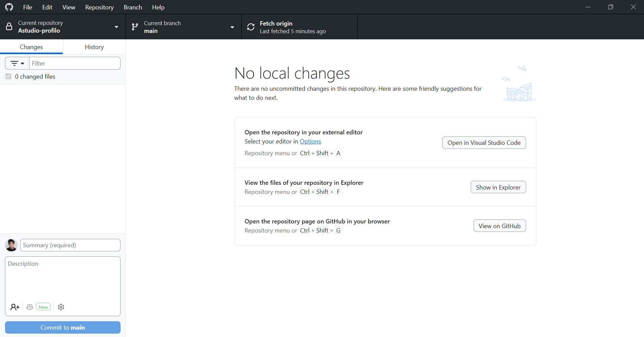The width and height of the screenshot is (644, 337).
Task: Click the No local changes heading
Action: [292, 73]
